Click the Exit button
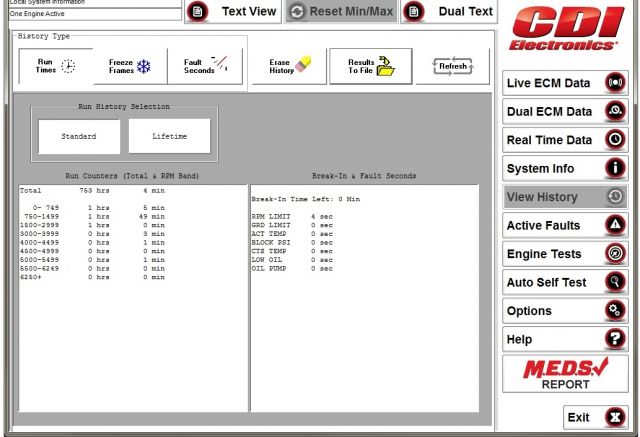Screen dimensions: 640x437 [x=596, y=417]
